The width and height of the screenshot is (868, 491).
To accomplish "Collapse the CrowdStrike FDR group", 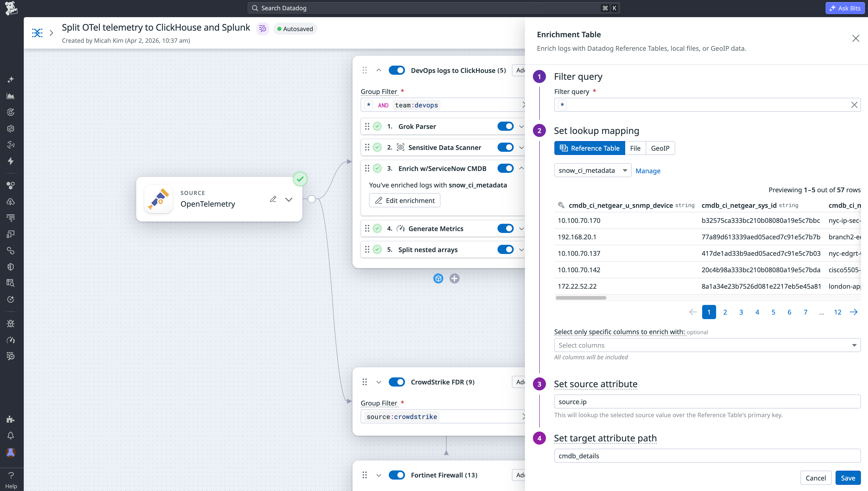I will (378, 382).
